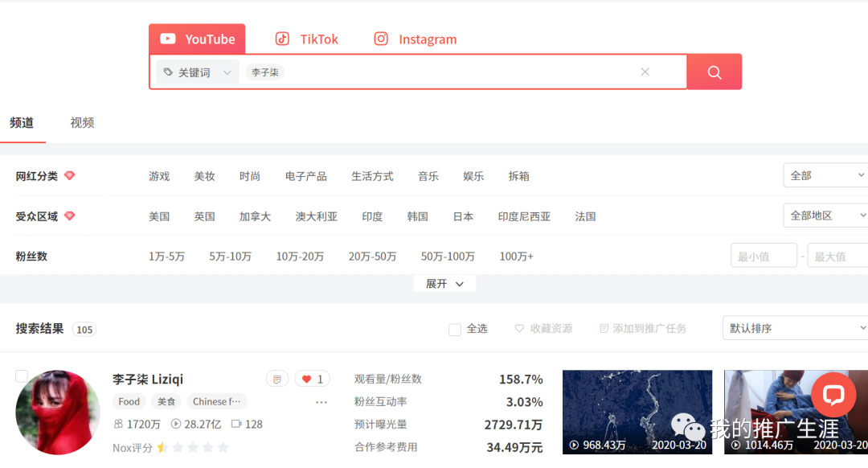Click the diamond icon beside 网红分类
The image size is (868, 468).
69,175
